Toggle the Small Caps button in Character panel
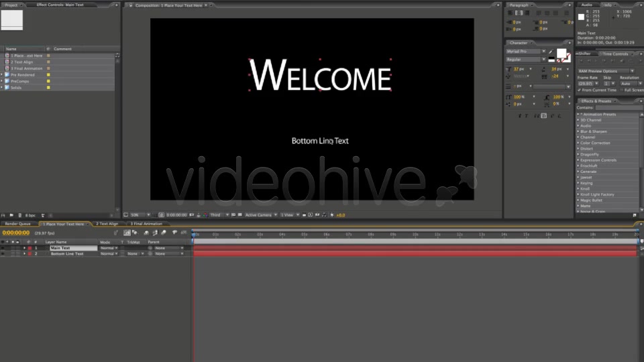This screenshot has width=644, height=362. (544, 116)
